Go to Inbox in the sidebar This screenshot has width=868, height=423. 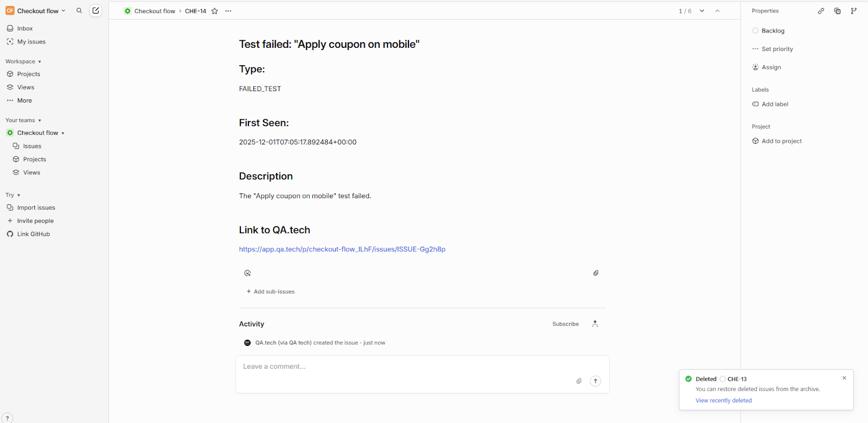(x=25, y=28)
